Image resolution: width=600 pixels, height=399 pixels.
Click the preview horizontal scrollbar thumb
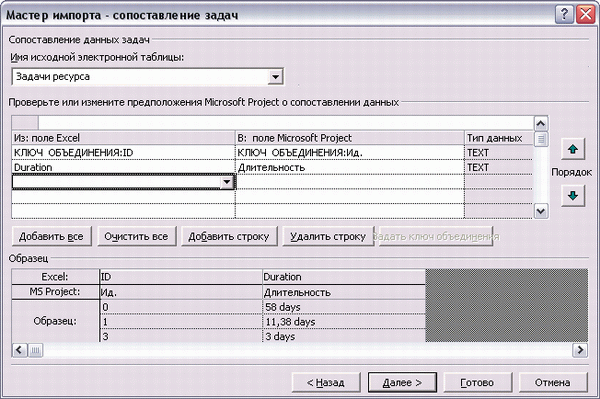pyautogui.click(x=35, y=350)
